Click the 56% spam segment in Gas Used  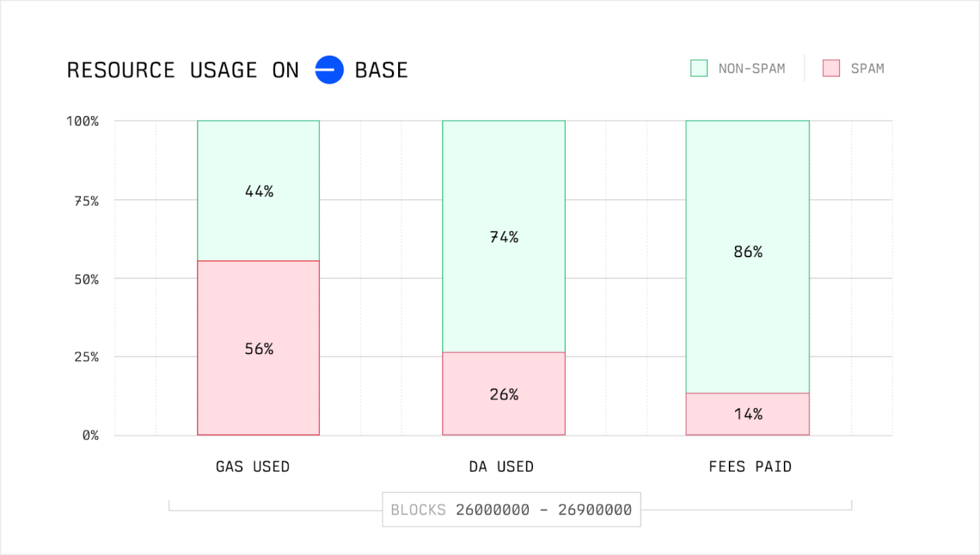click(x=259, y=348)
